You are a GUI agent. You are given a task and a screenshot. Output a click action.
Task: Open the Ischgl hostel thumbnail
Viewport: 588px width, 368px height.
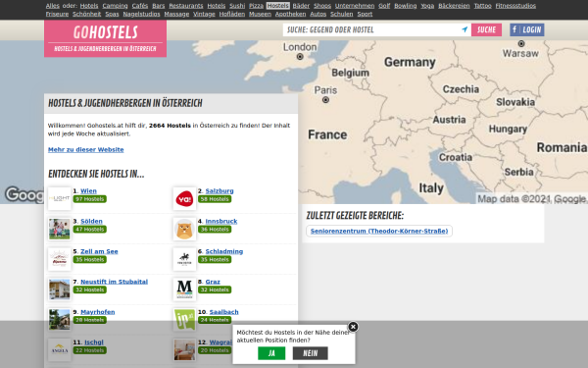[59, 350]
